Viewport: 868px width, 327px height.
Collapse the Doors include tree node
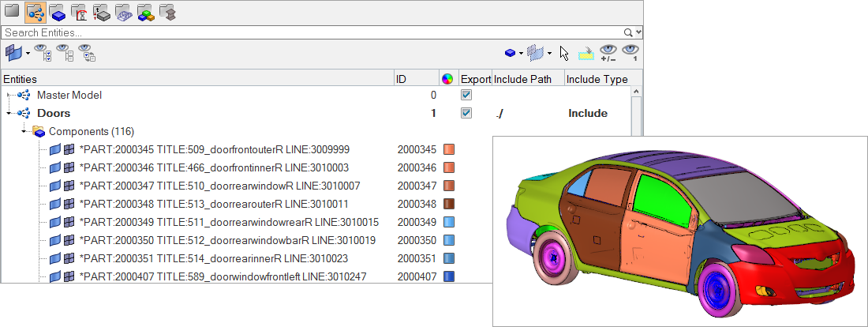coord(8,113)
